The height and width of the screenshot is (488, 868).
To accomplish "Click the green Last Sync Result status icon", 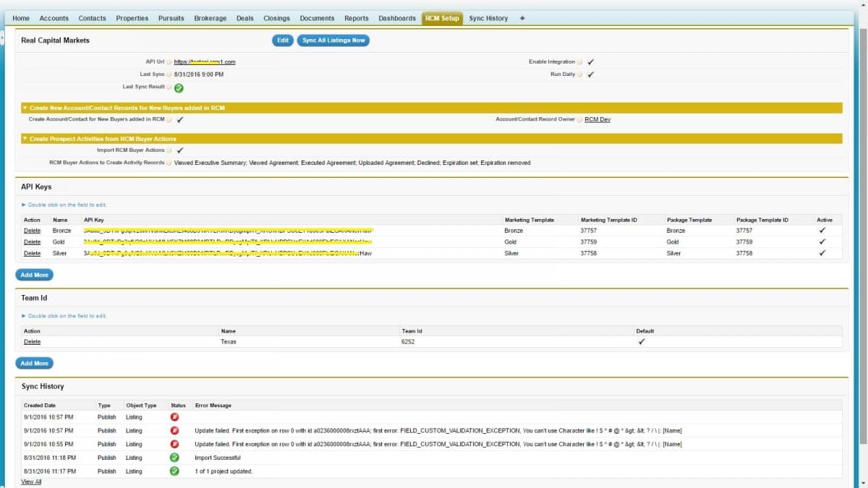I will [179, 87].
